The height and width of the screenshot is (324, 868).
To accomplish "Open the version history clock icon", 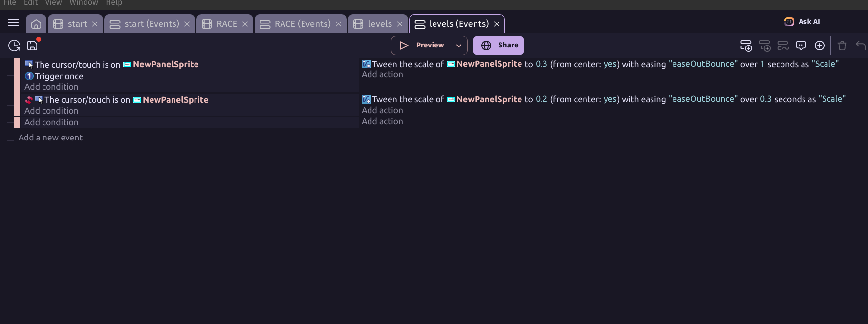I will (14, 46).
